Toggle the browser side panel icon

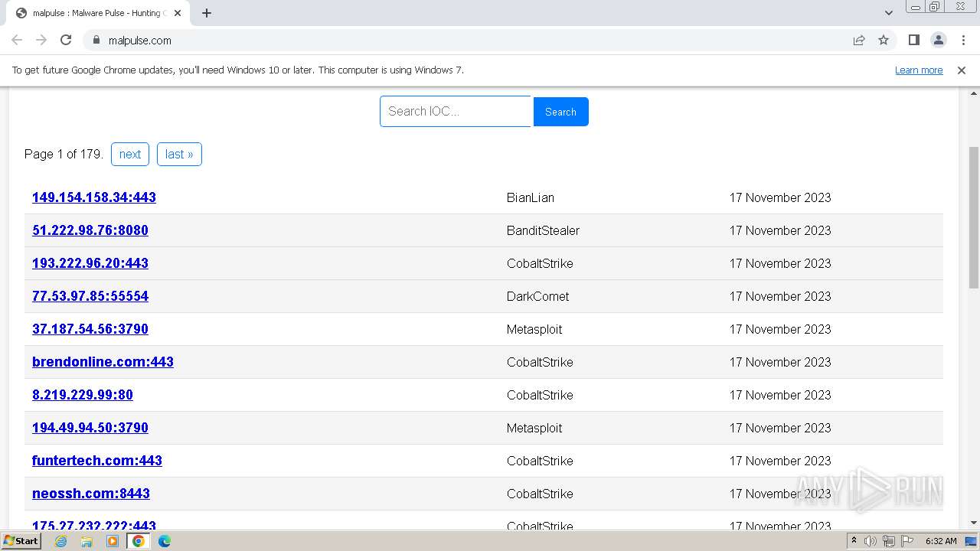tap(913, 40)
